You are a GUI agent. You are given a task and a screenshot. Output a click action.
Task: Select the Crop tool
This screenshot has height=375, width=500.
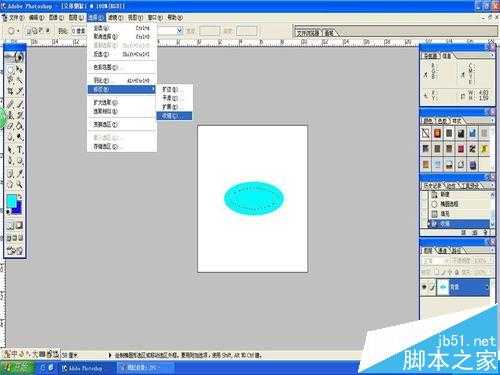coord(10,91)
